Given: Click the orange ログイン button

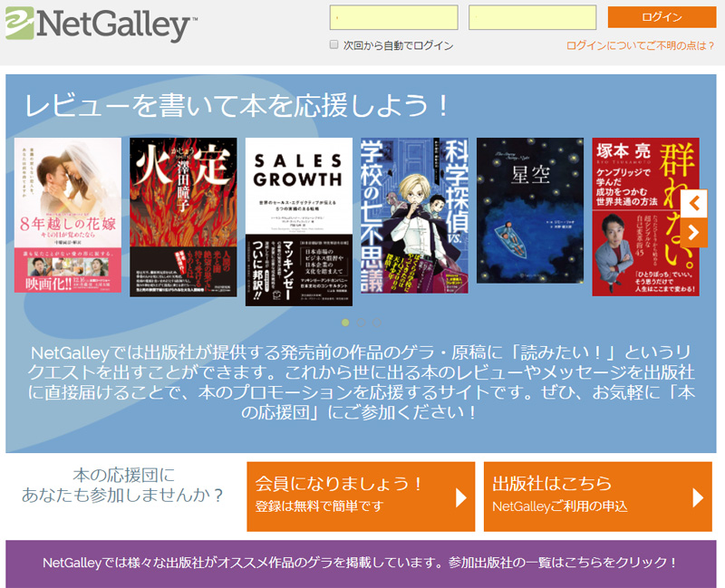Looking at the screenshot, I should [662, 17].
